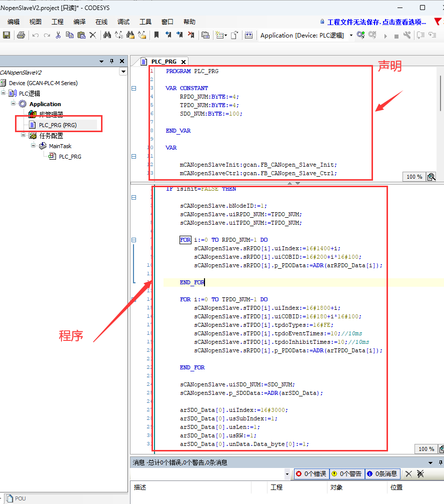Open the 调试 menu
The height and width of the screenshot is (504, 444).
click(x=123, y=22)
